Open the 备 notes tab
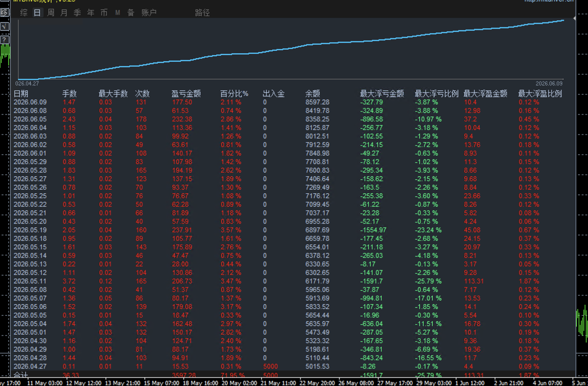Viewport: 588px width, 386px height. point(131,12)
